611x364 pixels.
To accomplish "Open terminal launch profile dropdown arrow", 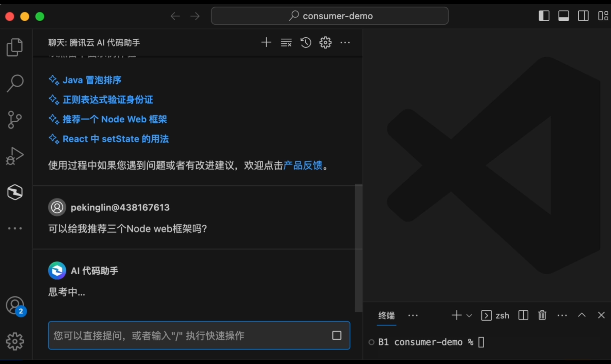I will point(469,315).
